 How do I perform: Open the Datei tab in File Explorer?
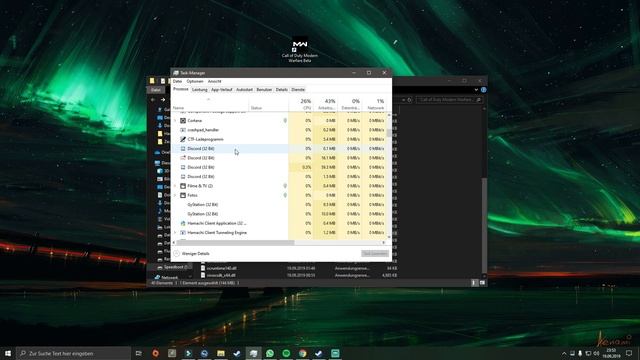click(156, 90)
